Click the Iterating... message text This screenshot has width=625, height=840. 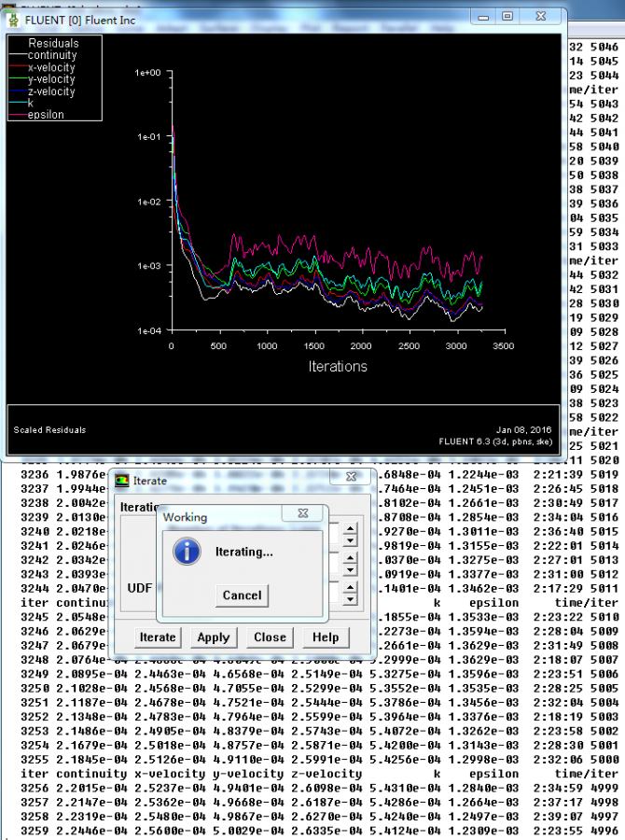click(244, 552)
